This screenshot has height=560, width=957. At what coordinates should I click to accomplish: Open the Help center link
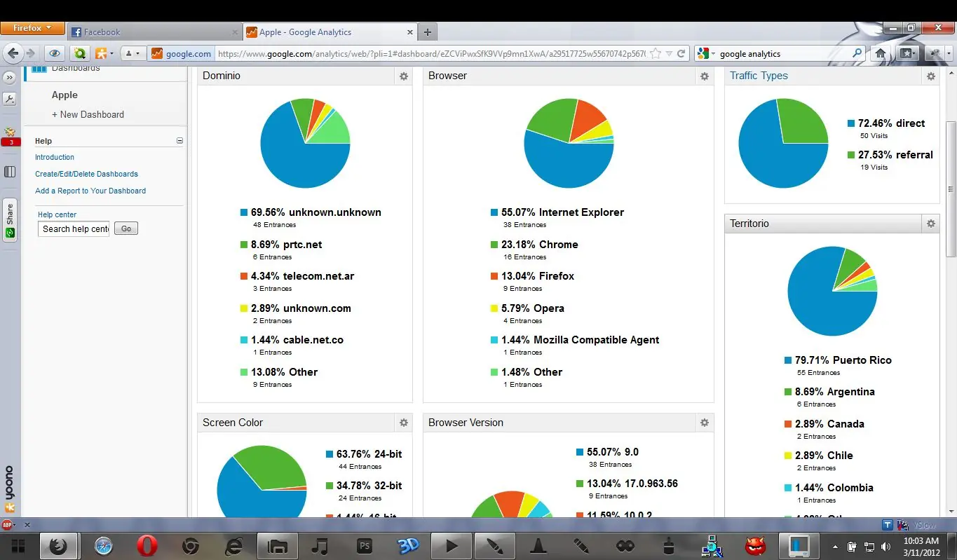57,214
